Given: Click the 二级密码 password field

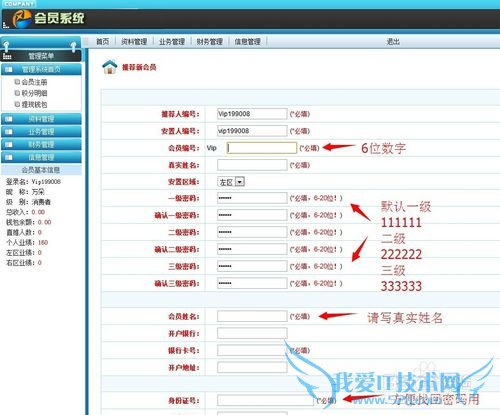Looking at the screenshot, I should [252, 232].
